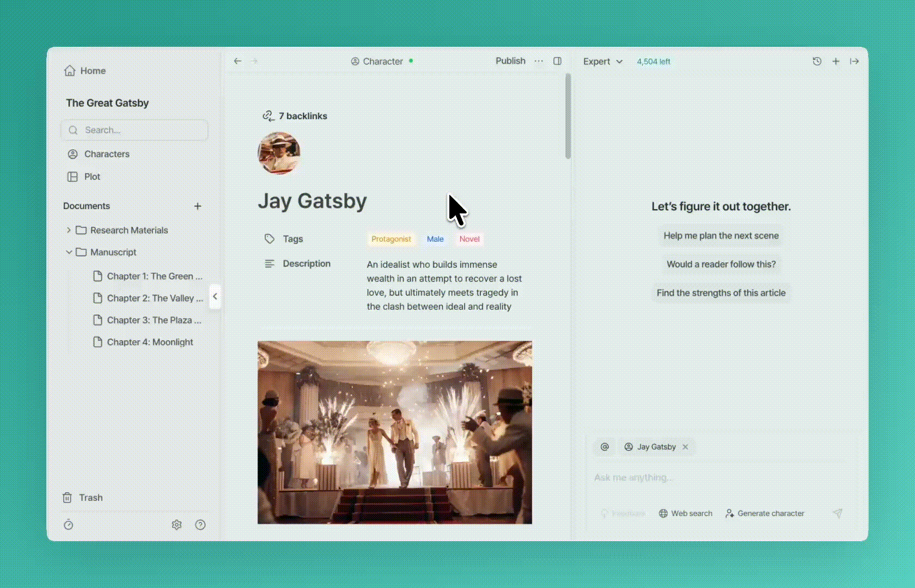
Task: Open the 7 backlinks link
Action: pyautogui.click(x=295, y=116)
